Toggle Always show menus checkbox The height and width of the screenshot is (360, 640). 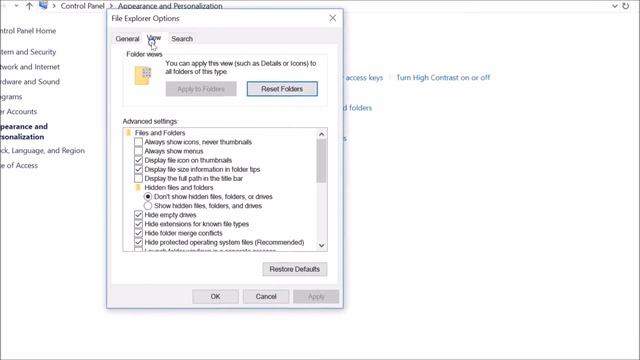coord(138,151)
